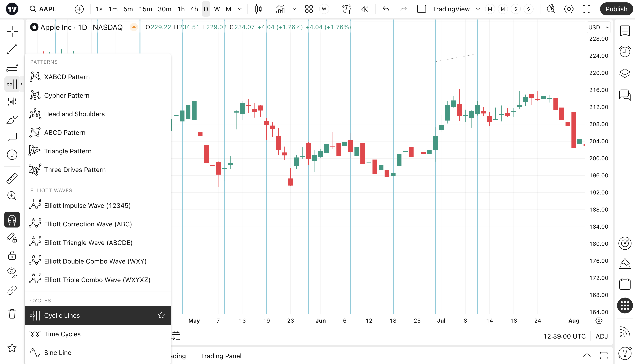
Task: Select the Emoji sticker tool
Action: coord(12,155)
